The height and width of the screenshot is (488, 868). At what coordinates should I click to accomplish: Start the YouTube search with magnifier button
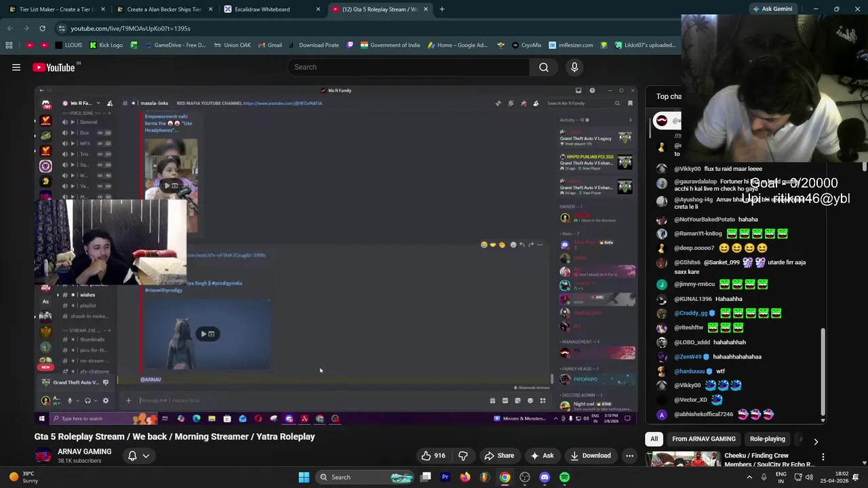544,67
